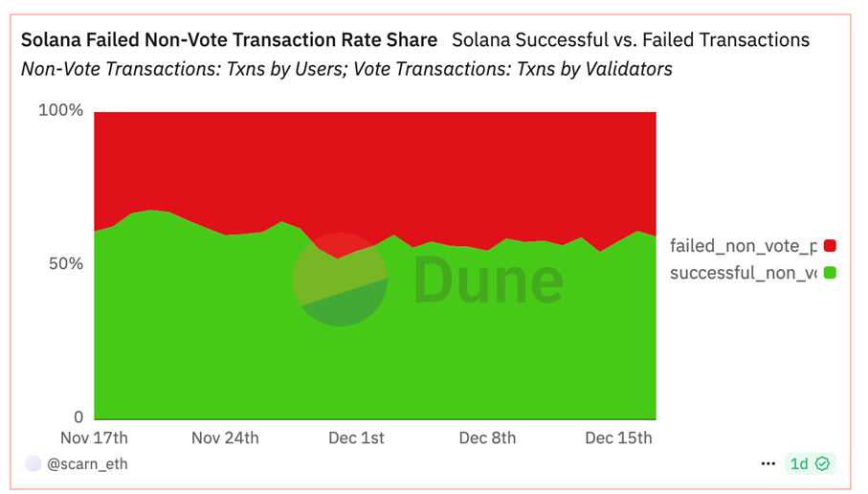Click the italic Non-Vote Transactions description text
The image size is (868, 494).
346,69
